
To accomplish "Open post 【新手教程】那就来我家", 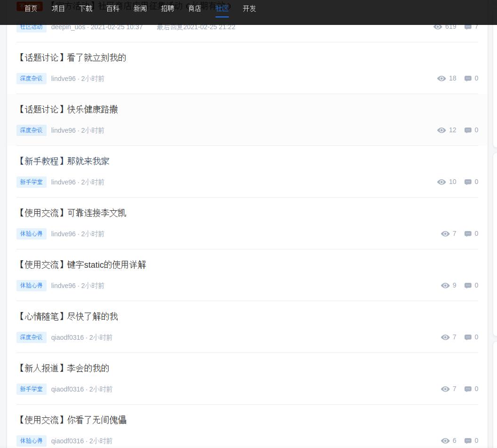I will click(64, 161).
